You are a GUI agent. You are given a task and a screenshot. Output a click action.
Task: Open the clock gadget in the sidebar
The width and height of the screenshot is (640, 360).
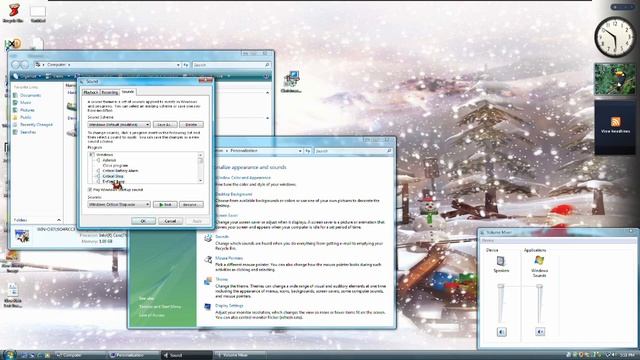point(615,38)
